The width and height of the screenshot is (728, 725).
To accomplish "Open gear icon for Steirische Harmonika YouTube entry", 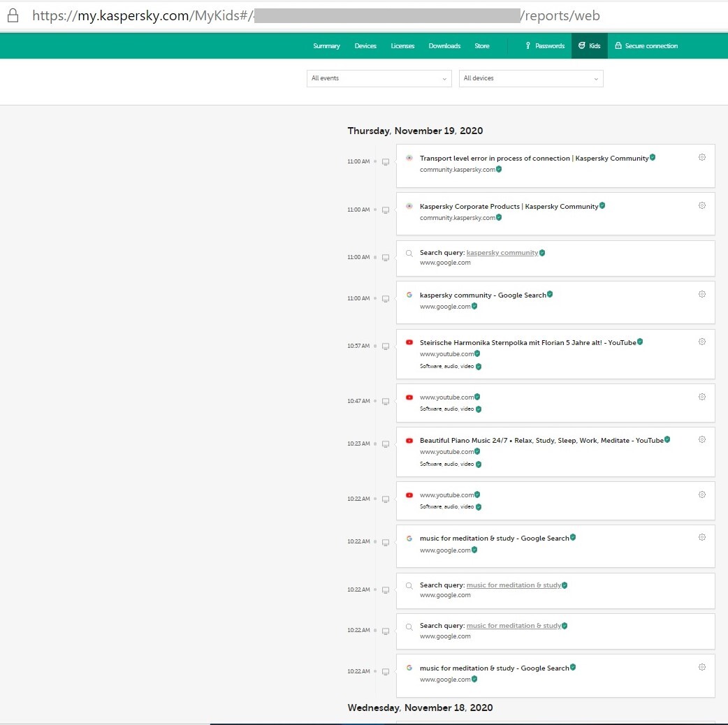I will pyautogui.click(x=702, y=342).
